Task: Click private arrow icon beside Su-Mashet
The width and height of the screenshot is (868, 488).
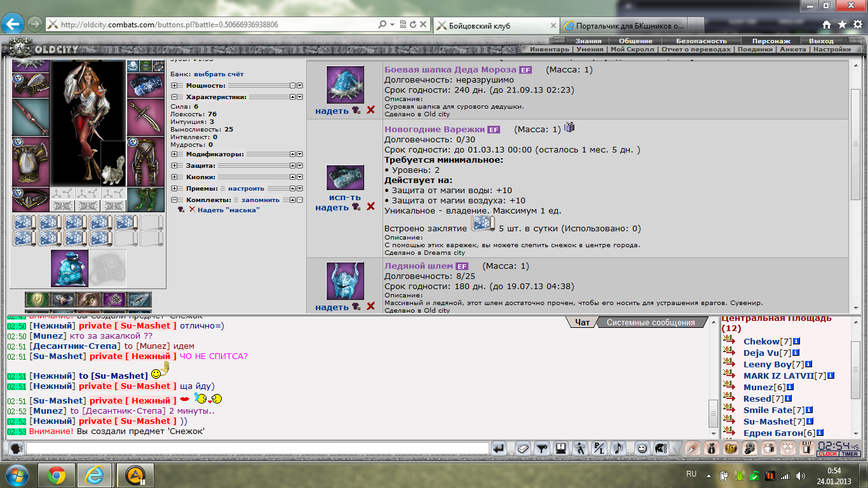Action: [729, 421]
